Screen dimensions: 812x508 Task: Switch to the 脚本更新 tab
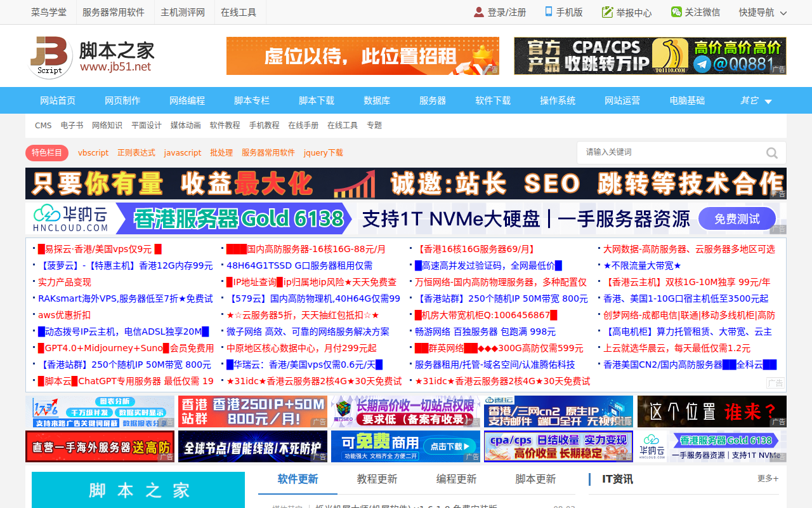pos(535,479)
